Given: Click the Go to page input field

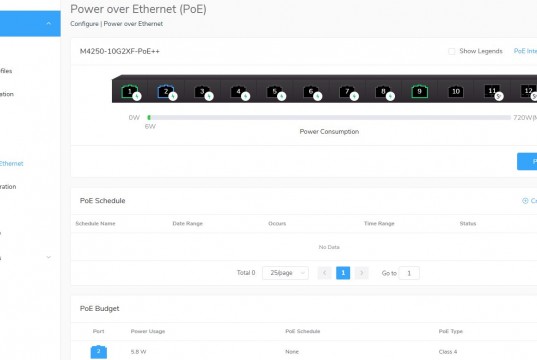Looking at the screenshot, I should [409, 273].
